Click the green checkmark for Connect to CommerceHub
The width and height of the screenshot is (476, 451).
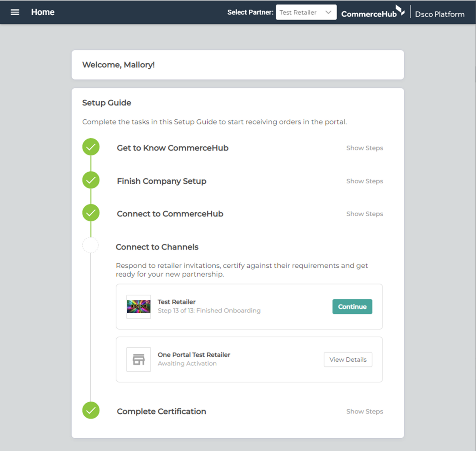coord(91,213)
